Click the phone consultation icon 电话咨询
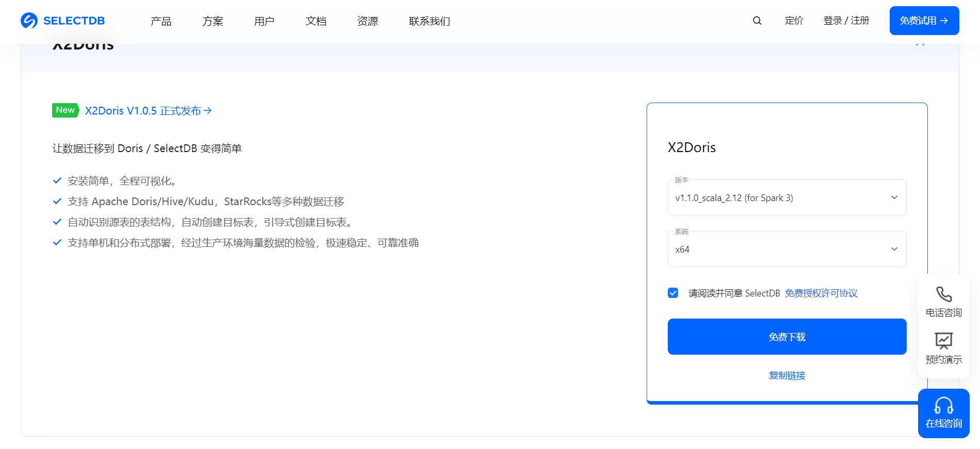The width and height of the screenshot is (980, 449). (x=943, y=302)
